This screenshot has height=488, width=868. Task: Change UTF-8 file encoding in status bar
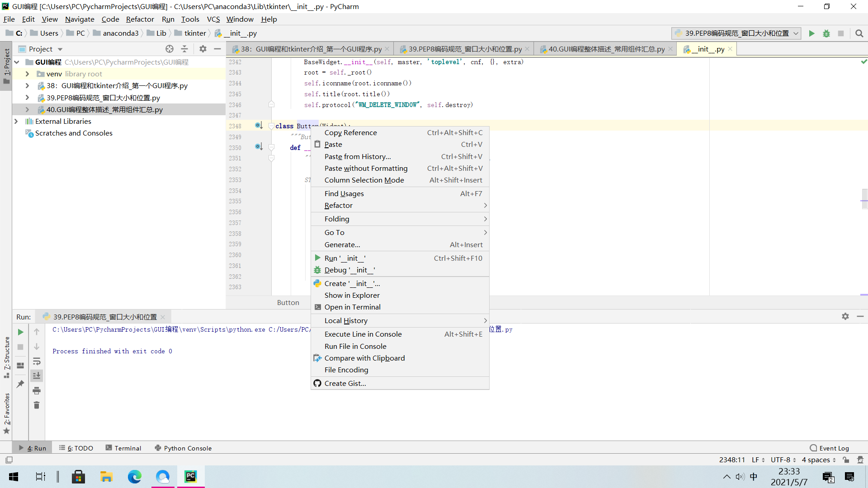(783, 460)
